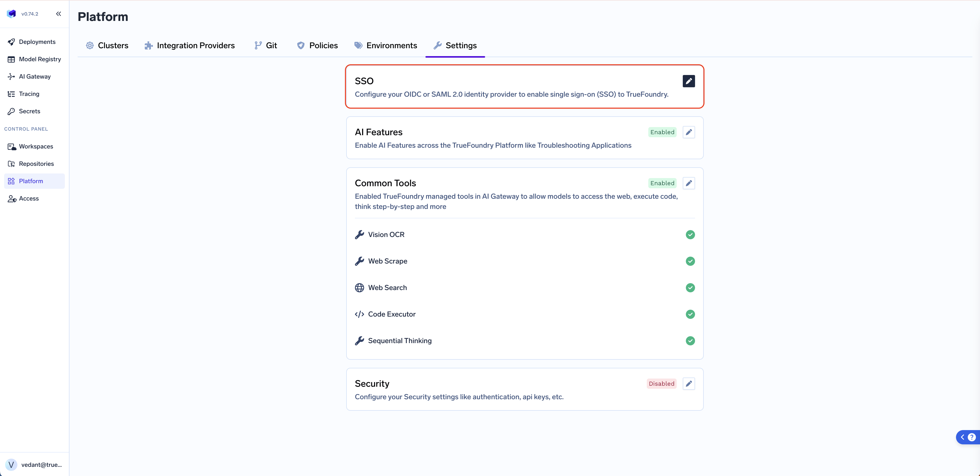
Task: Click the Security Disabled badge
Action: pyautogui.click(x=662, y=384)
